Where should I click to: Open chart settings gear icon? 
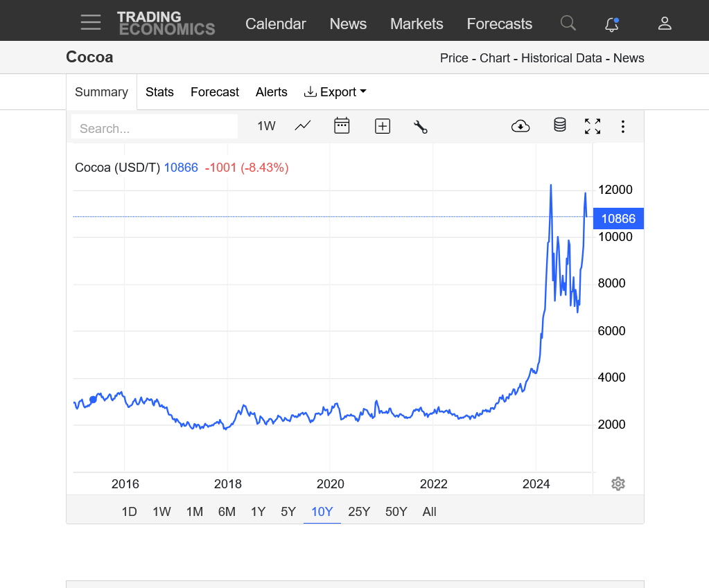coord(618,483)
